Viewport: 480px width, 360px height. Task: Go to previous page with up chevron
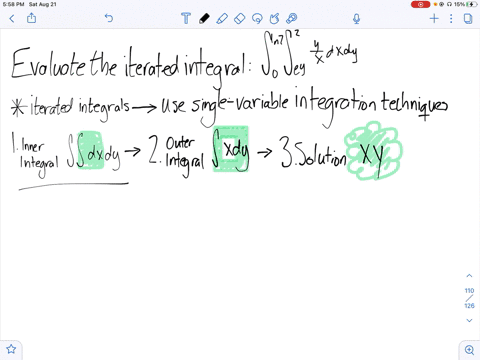pos(469,276)
